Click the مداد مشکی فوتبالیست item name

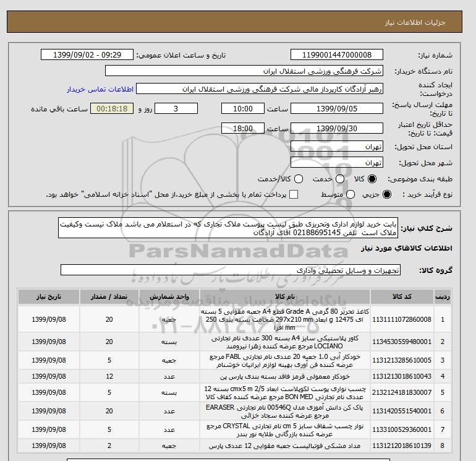[x=285, y=446]
